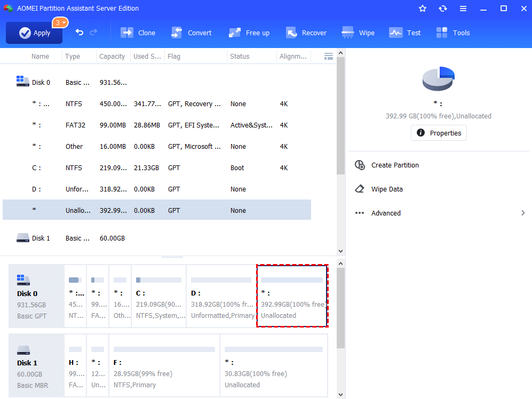Open the Recover tool
The width and height of the screenshot is (532, 399).
(x=306, y=33)
